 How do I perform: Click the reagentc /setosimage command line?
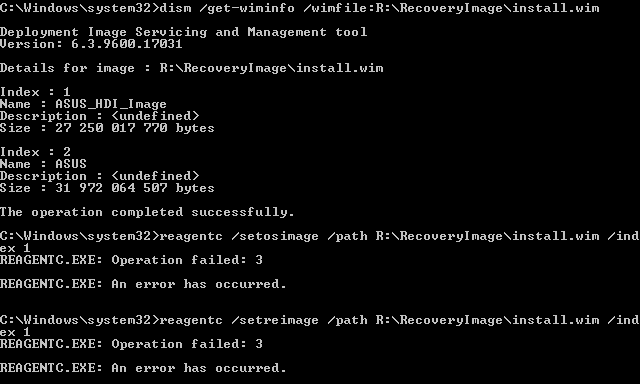[x=320, y=242]
